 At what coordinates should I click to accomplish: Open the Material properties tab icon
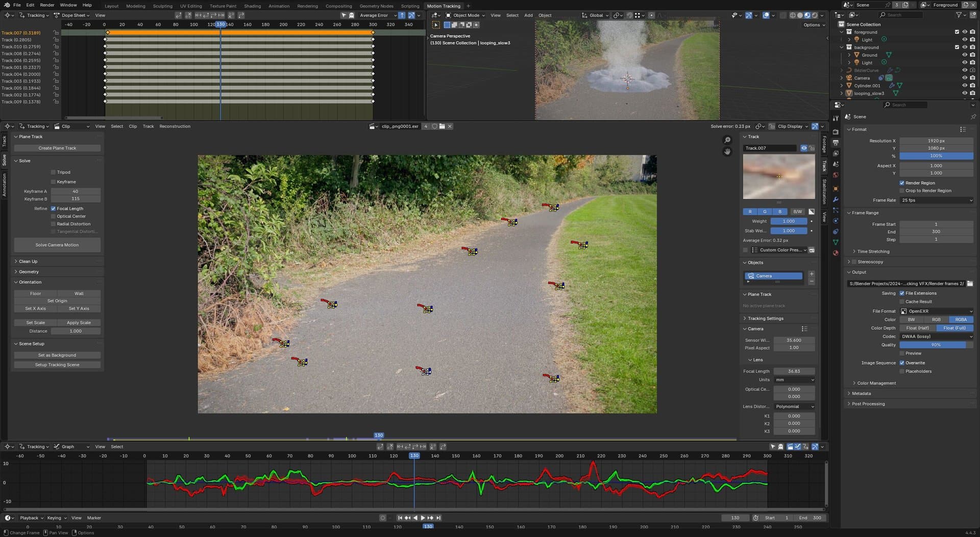(x=836, y=253)
